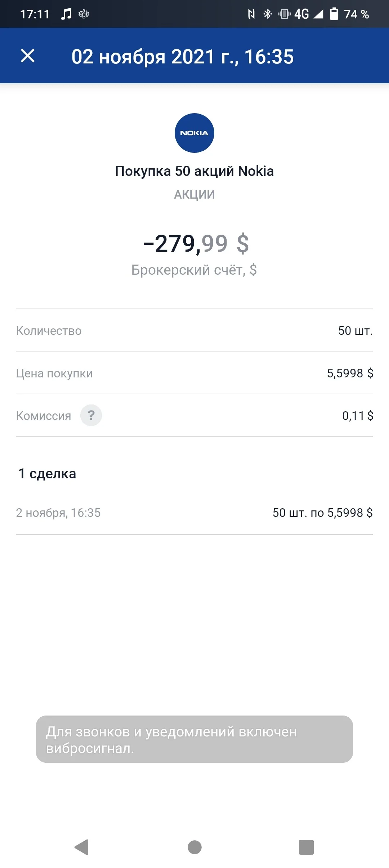Image resolution: width=389 pixels, height=868 pixels.
Task: Open the 2 ноября, 16:35 deal entry
Action: point(194,513)
